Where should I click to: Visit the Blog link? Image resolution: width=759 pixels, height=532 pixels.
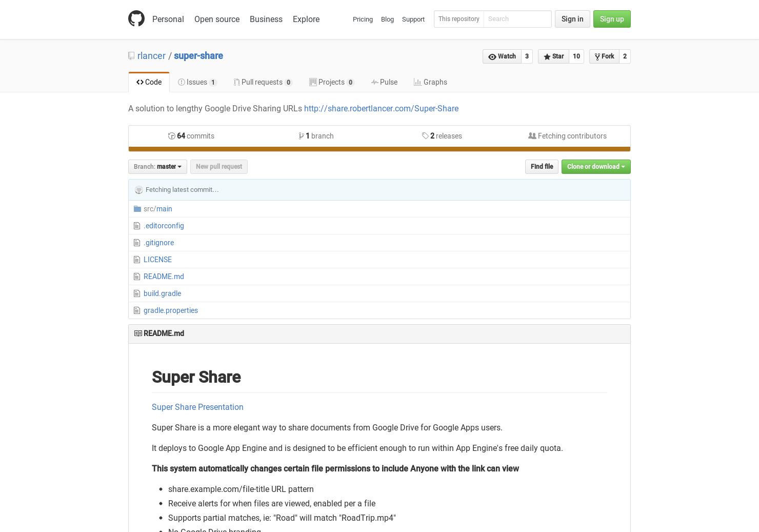coord(387,19)
